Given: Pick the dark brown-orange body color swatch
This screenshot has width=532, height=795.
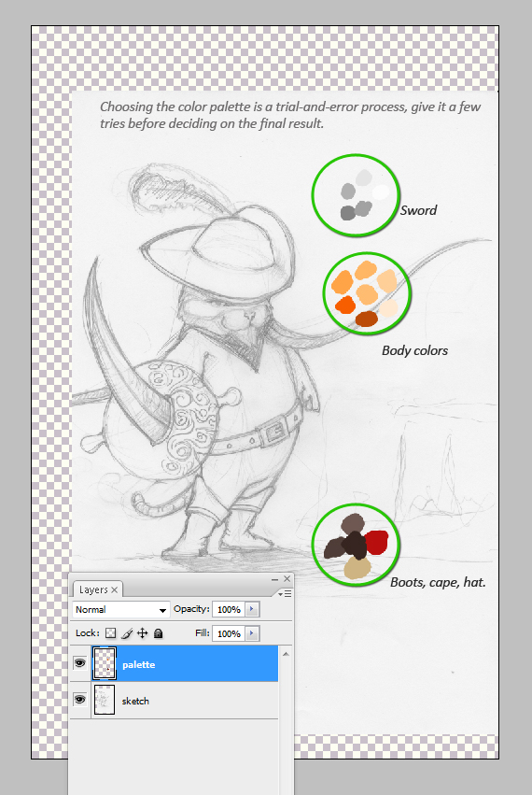Looking at the screenshot, I should point(366,319).
